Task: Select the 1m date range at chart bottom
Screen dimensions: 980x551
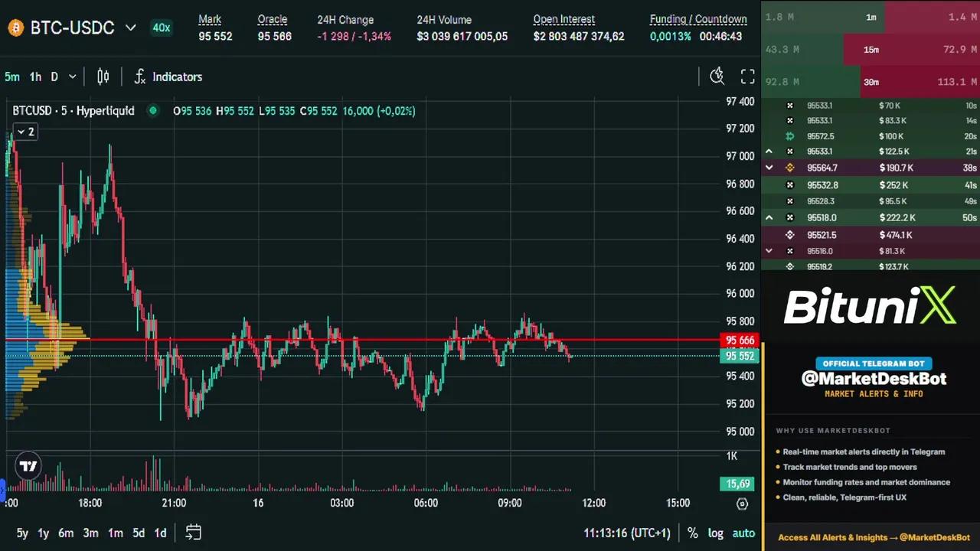Action: 115,533
